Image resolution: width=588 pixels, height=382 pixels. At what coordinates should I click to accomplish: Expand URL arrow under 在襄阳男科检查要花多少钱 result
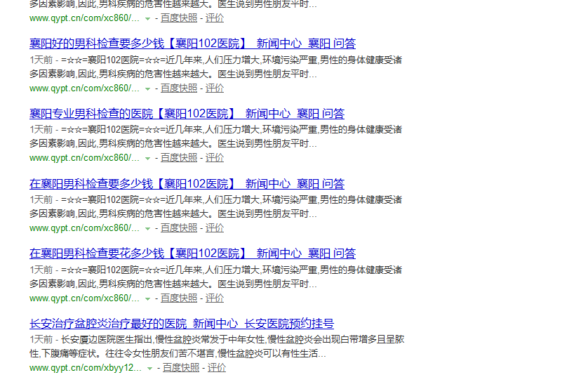click(148, 299)
